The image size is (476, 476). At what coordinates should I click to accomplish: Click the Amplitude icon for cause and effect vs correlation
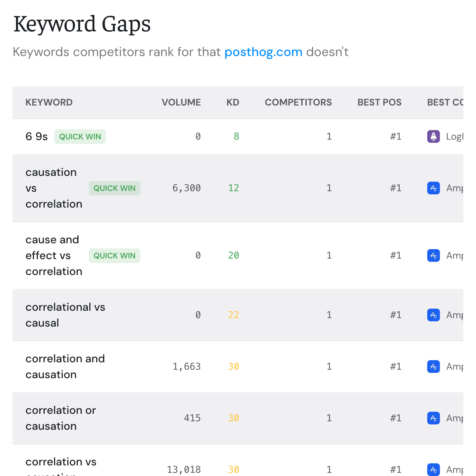(x=433, y=255)
